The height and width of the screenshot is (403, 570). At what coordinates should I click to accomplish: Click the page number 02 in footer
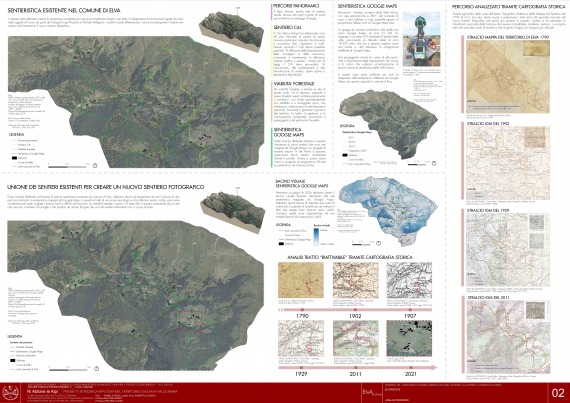point(558,393)
